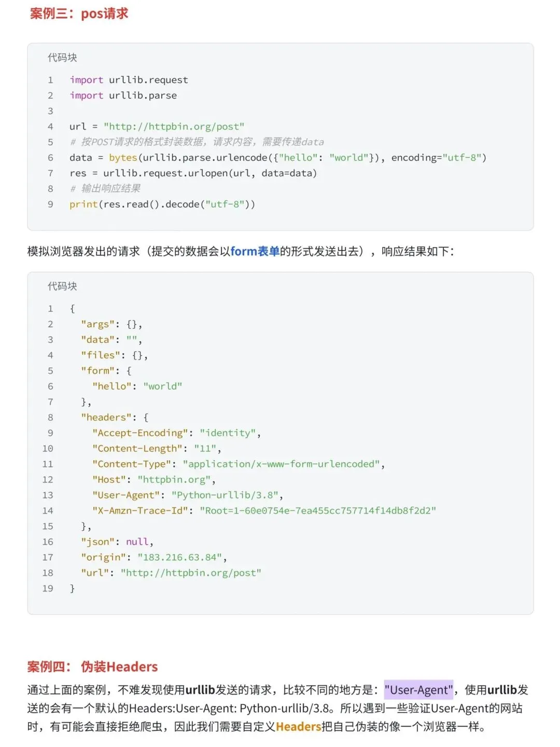
Task: Click line number 19 in response block
Action: click(48, 589)
